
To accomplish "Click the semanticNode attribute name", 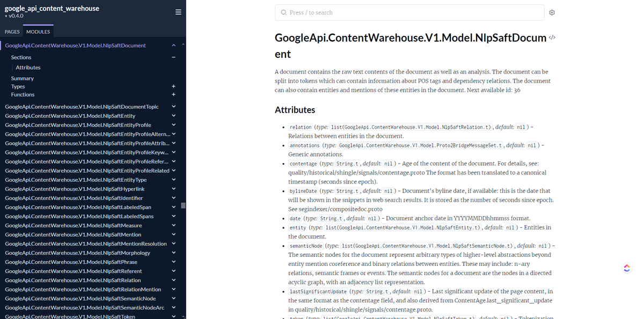I will click(306, 246).
